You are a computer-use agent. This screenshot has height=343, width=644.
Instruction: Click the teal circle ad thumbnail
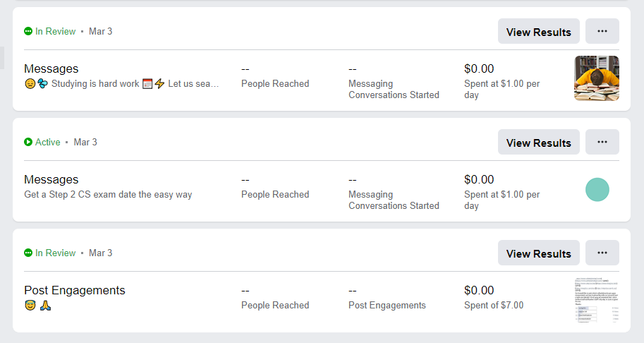click(x=597, y=189)
